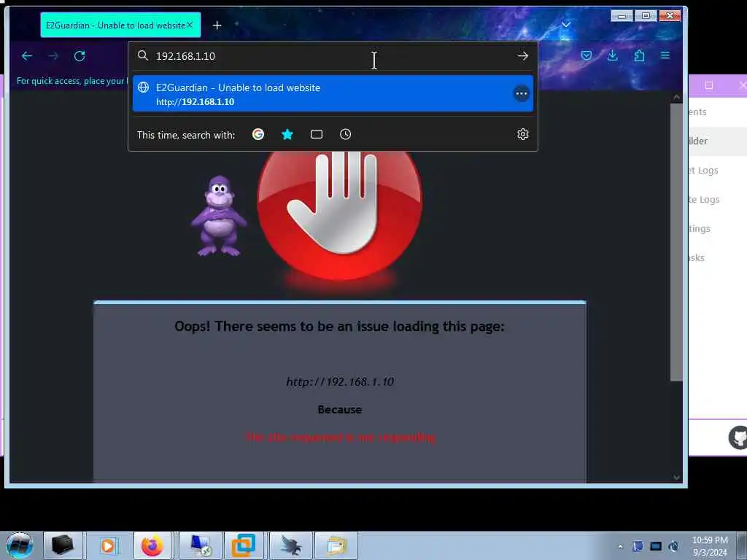Image resolution: width=747 pixels, height=560 pixels.
Task: Click the page scrollbar down arrow
Action: (676, 477)
